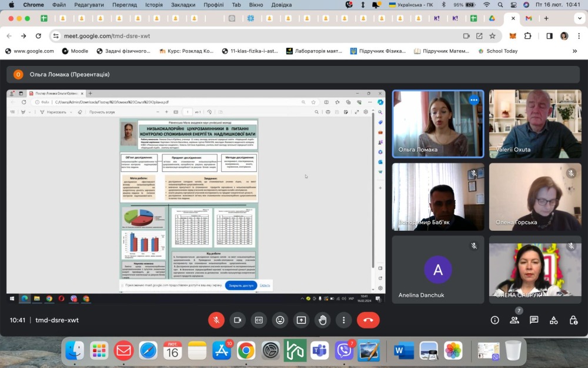Viewport: 588px width, 368px height.
Task: Turn on closed captions
Action: tap(259, 320)
